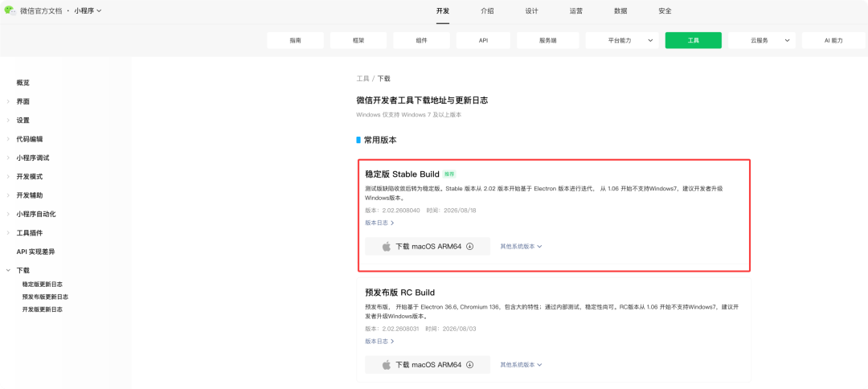Switch to the 介绍 top tab
868x389 pixels.
487,11
